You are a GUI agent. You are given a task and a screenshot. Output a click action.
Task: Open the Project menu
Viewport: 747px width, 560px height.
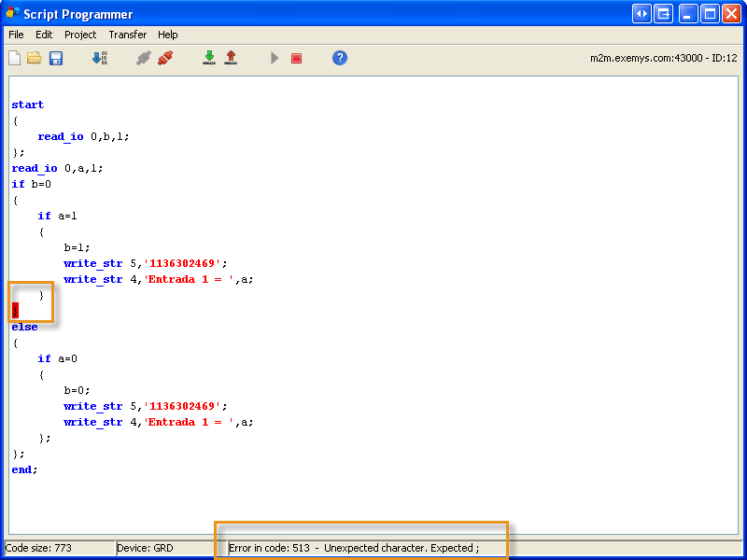(x=80, y=35)
